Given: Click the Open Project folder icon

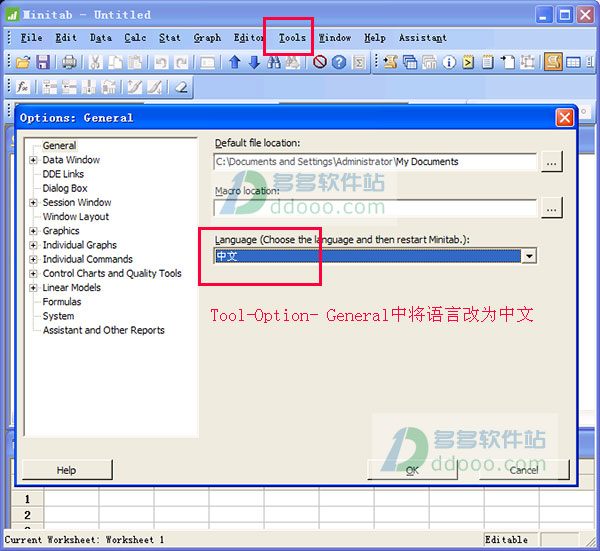Looking at the screenshot, I should [x=23, y=62].
